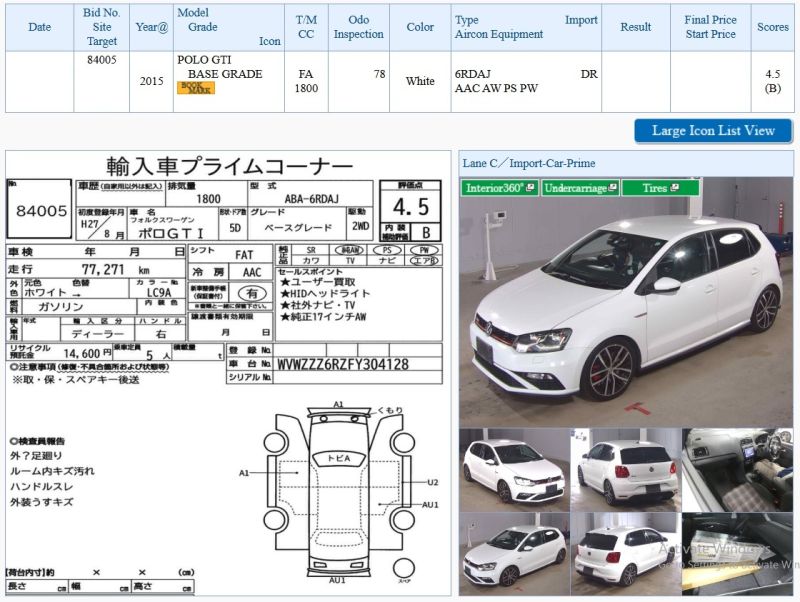The image size is (800, 602).
Task: Click the ABA-6RDAJ model type on sheet
Action: [311, 199]
